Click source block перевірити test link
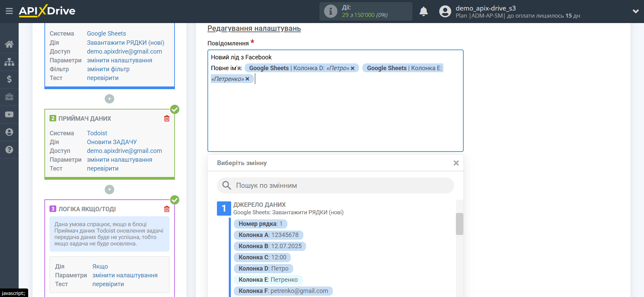 [x=103, y=78]
